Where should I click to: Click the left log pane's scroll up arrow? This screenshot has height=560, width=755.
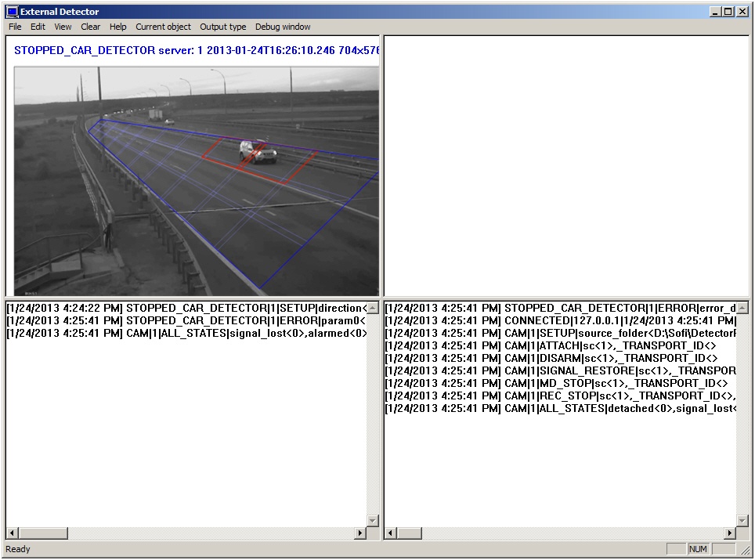373,308
